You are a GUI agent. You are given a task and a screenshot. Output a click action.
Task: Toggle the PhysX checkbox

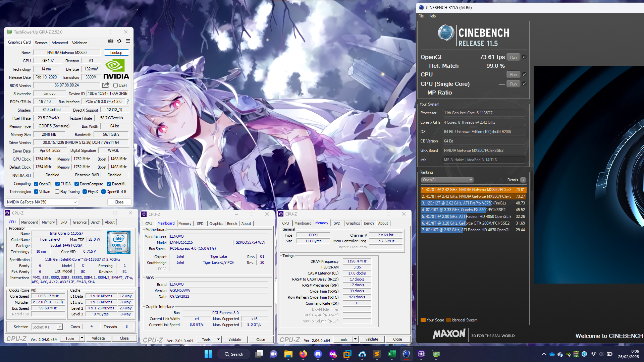pos(85,192)
